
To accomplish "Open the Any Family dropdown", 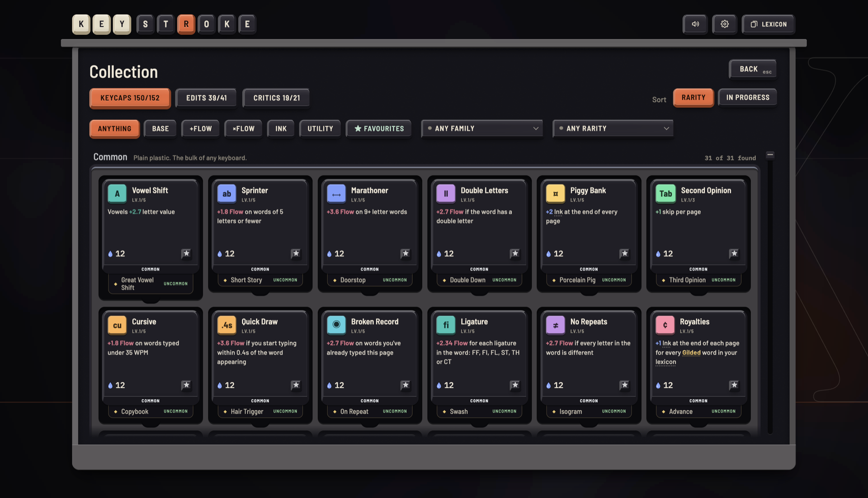I will 482,128.
